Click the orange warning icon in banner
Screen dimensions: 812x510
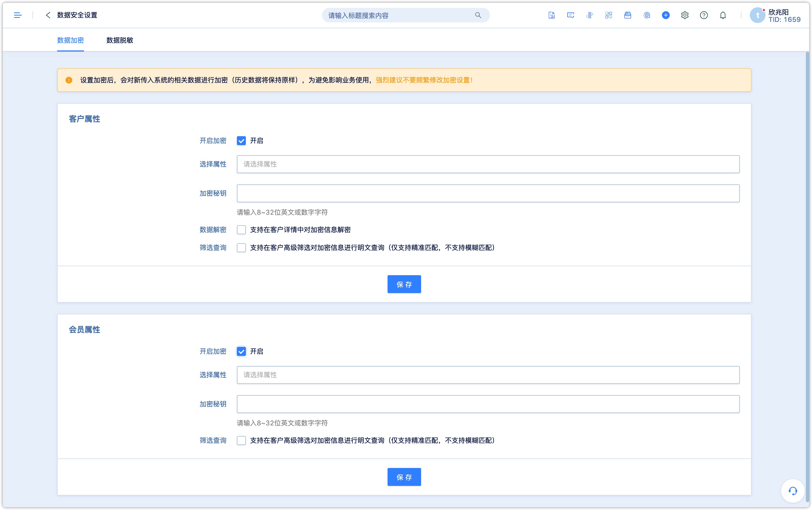[x=69, y=80]
